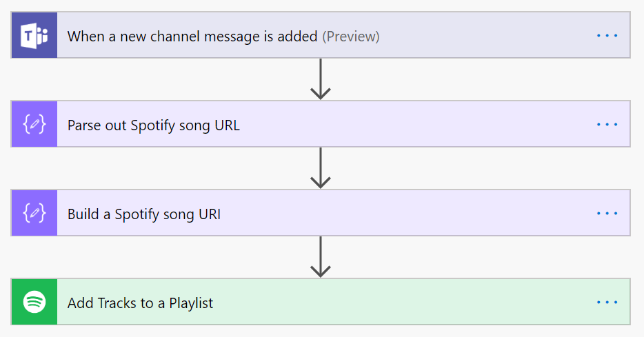Click empty header space of the Teams trigger card
Screen dimensions: 644x337
pos(483,35)
